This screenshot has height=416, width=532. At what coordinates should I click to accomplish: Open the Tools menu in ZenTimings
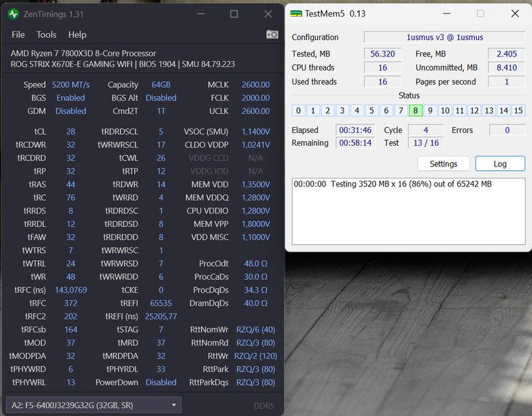coord(47,35)
